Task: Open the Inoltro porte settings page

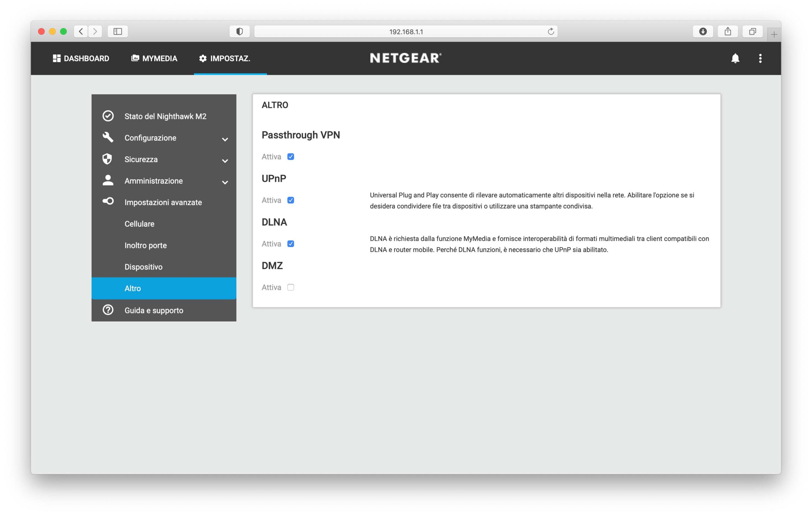Action: (x=145, y=245)
